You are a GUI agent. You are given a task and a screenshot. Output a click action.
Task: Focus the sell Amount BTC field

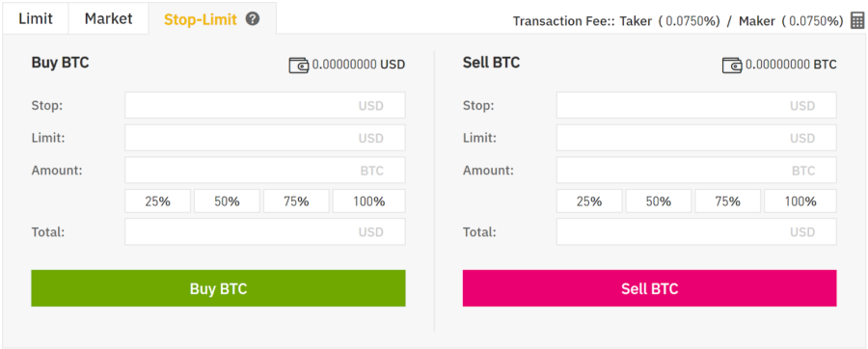point(696,170)
